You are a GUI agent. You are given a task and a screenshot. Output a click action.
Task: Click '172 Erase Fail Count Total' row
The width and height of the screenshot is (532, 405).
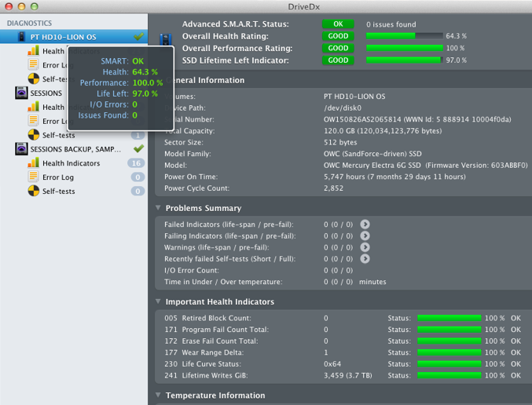(343, 341)
